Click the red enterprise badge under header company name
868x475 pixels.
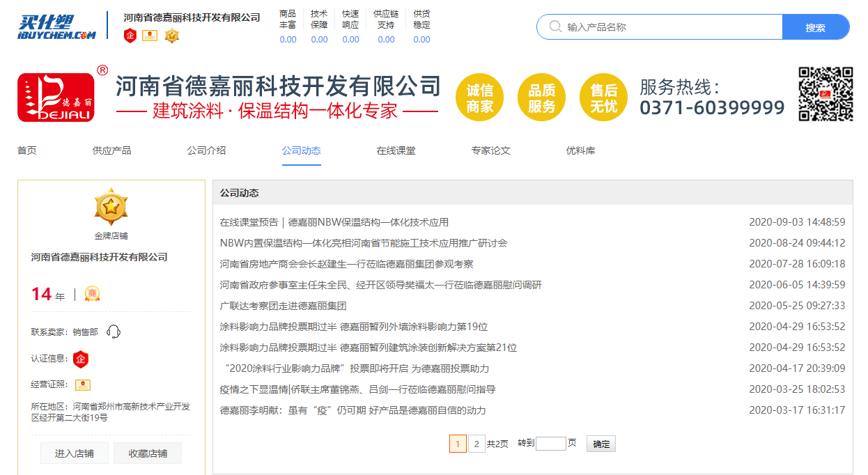(x=130, y=36)
